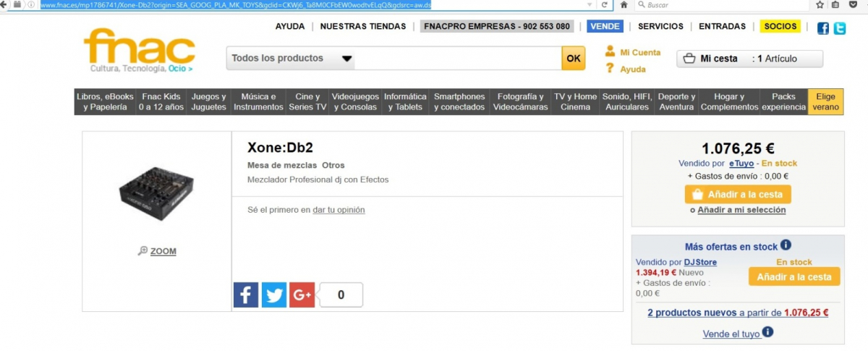The image size is (868, 351).
Task: Click the browser URL address field
Action: (x=311, y=4)
